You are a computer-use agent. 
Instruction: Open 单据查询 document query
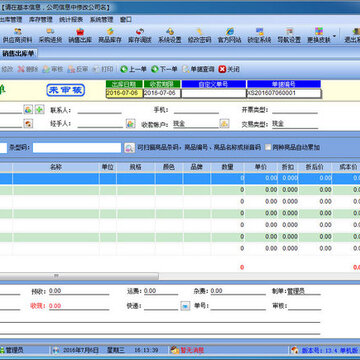tap(198, 69)
